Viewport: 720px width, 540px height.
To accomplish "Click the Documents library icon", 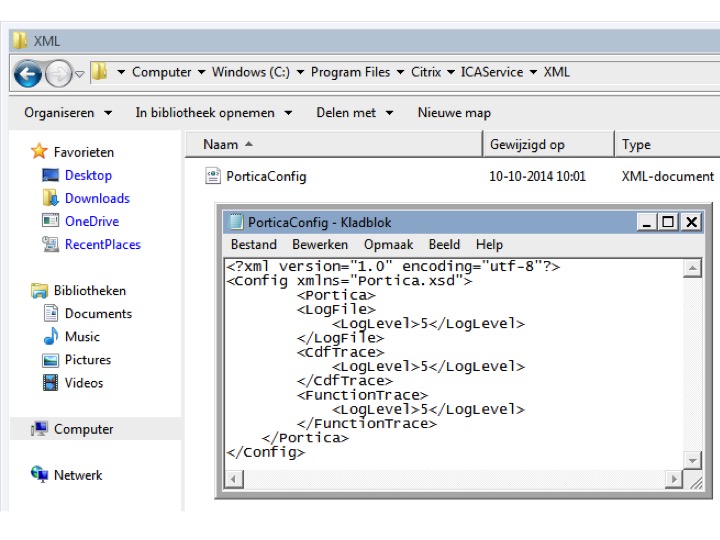I will pos(51,313).
